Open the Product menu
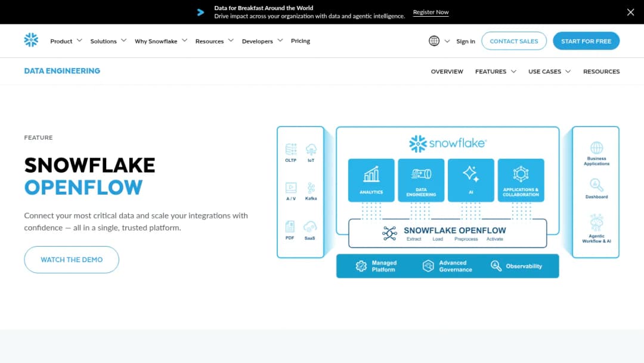644x363 pixels. (61, 41)
